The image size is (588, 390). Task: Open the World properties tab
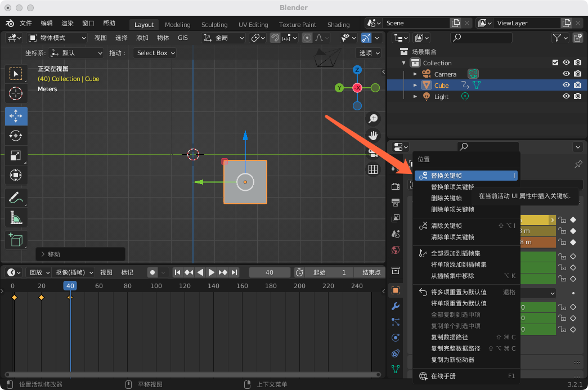coord(395,250)
